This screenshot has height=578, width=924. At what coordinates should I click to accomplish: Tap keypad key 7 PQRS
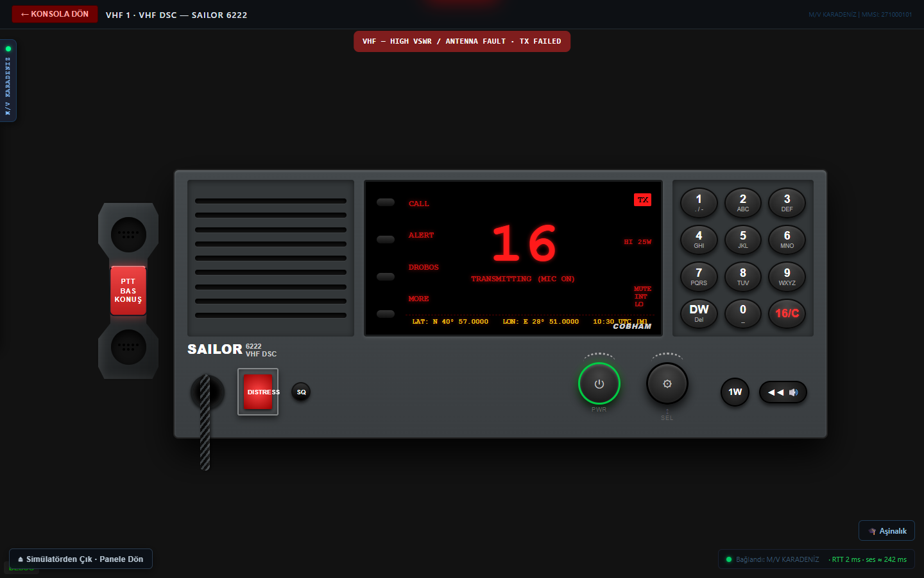point(699,277)
